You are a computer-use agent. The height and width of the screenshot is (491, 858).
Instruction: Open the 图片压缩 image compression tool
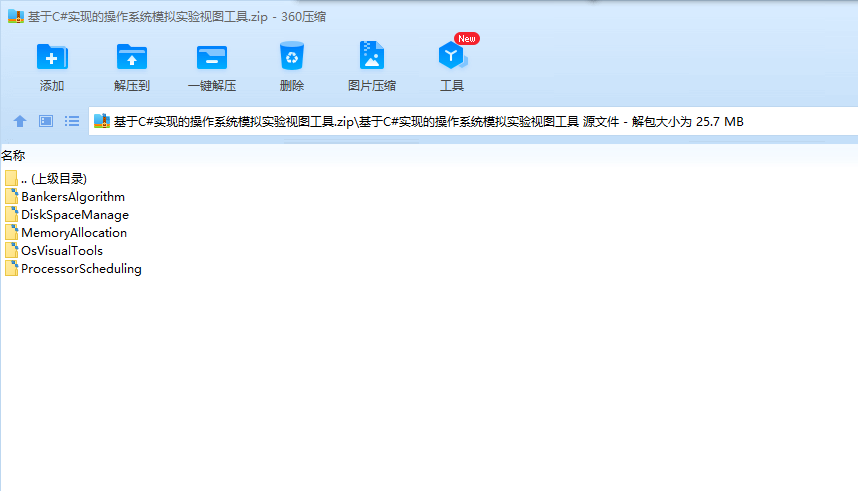pos(372,55)
